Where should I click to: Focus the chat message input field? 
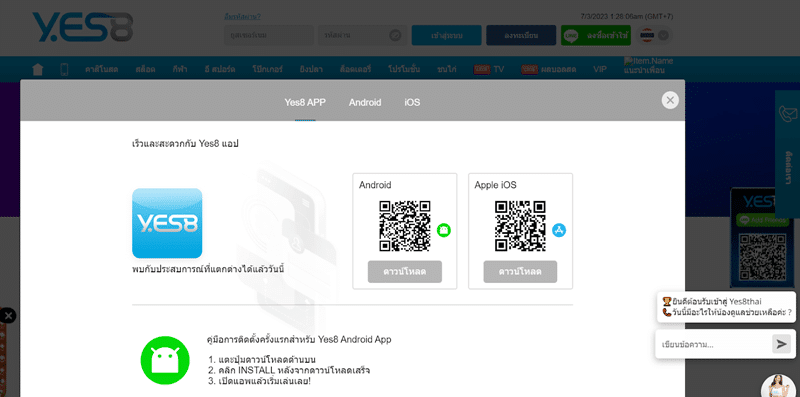pyautogui.click(x=714, y=344)
